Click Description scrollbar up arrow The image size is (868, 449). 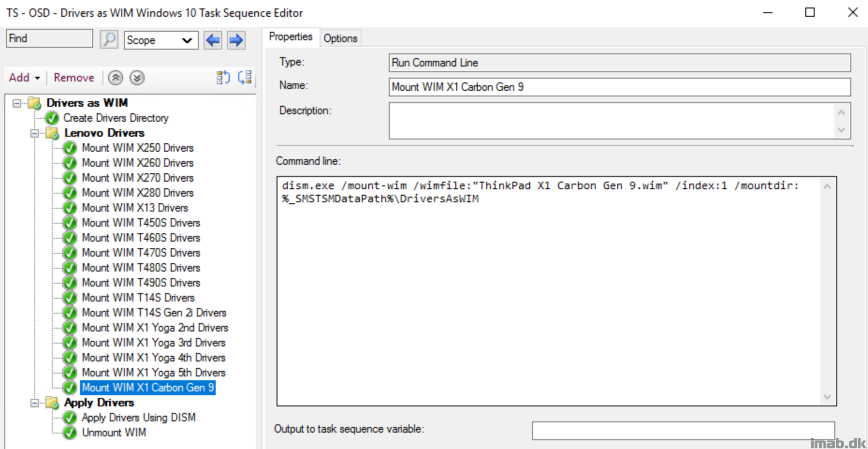point(841,112)
